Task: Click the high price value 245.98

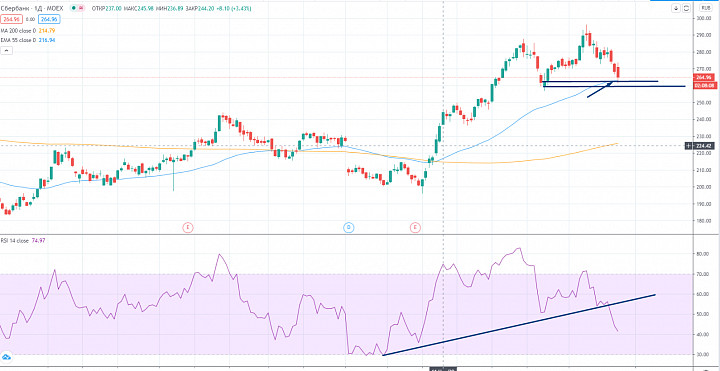Action: tap(146, 8)
